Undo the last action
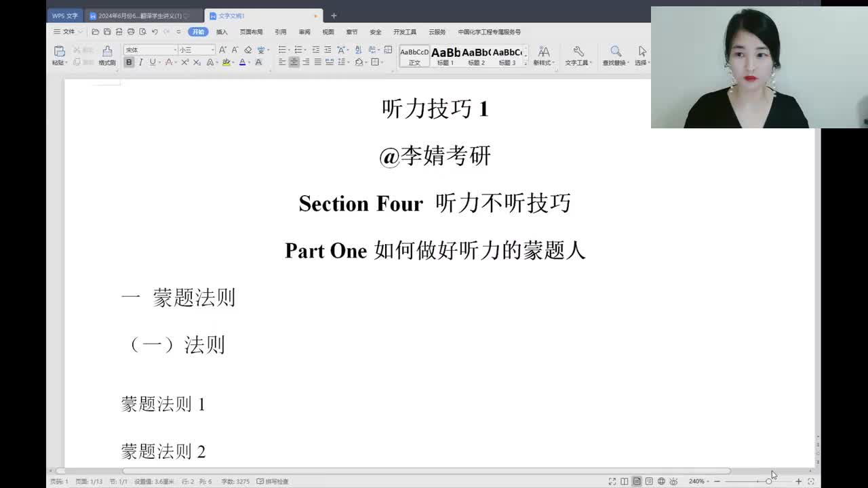The image size is (868, 488). point(155,32)
